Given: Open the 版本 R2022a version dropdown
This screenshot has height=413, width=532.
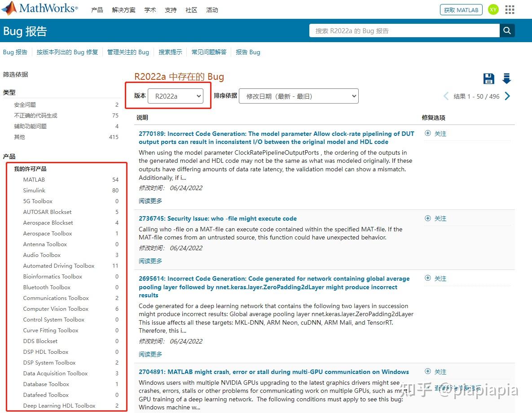Looking at the screenshot, I should tap(176, 96).
